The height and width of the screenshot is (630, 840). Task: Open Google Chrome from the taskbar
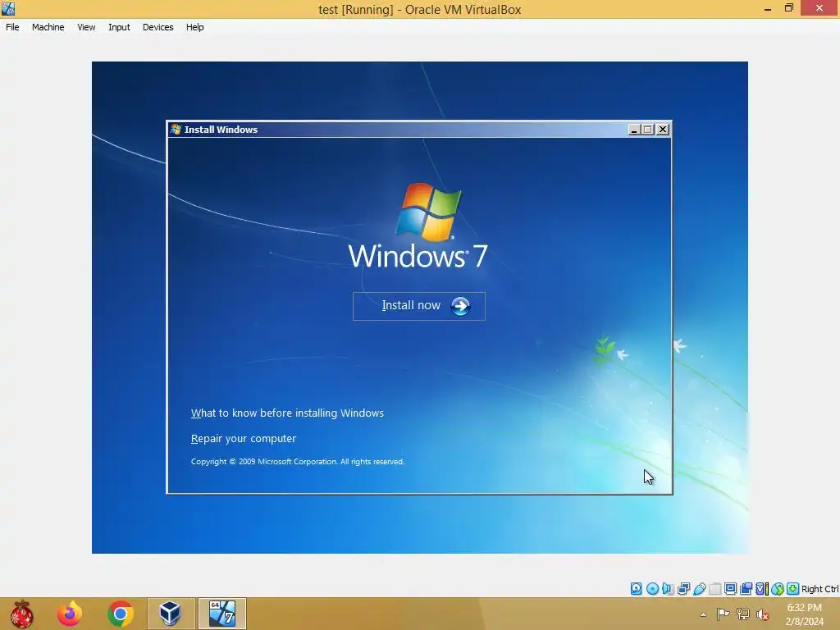click(x=120, y=614)
